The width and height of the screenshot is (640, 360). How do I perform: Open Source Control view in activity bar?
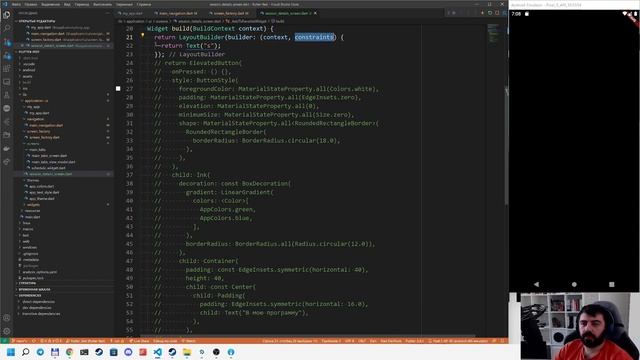click(7, 42)
